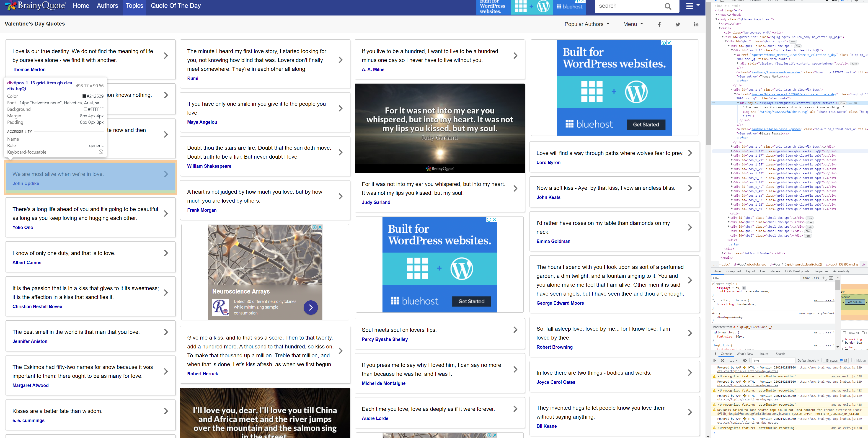The height and width of the screenshot is (438, 868).
Task: Switch to the Event Listeners tab
Action: point(770,271)
